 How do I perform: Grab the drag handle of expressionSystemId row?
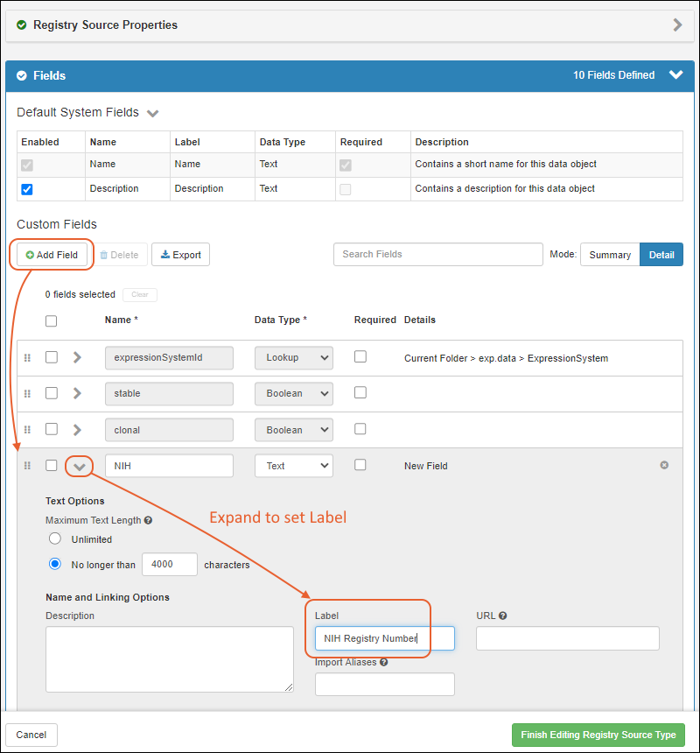click(x=27, y=357)
